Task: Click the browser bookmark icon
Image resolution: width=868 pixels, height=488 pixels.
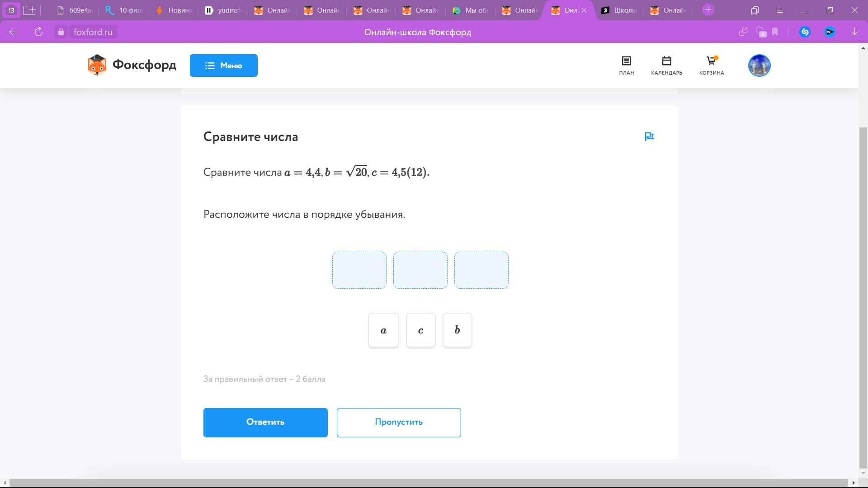Action: tap(775, 32)
